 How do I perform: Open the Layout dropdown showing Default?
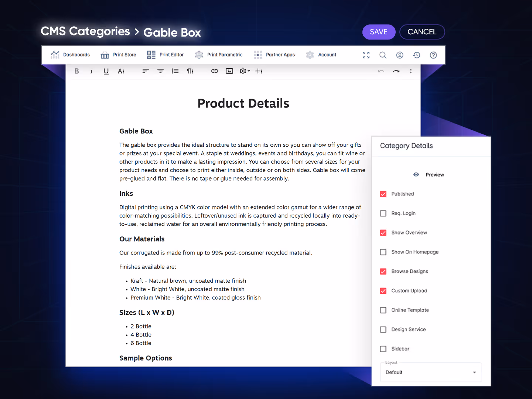[x=430, y=372]
